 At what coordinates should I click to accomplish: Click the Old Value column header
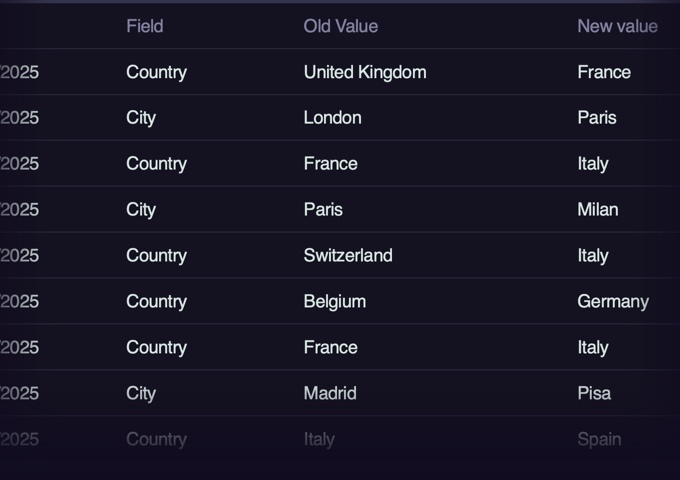click(340, 26)
